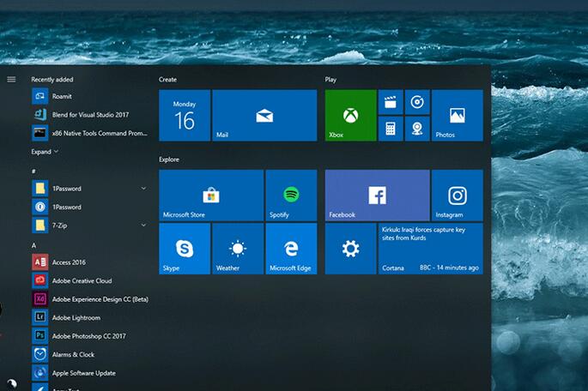Open the Xbox tile

(x=350, y=116)
